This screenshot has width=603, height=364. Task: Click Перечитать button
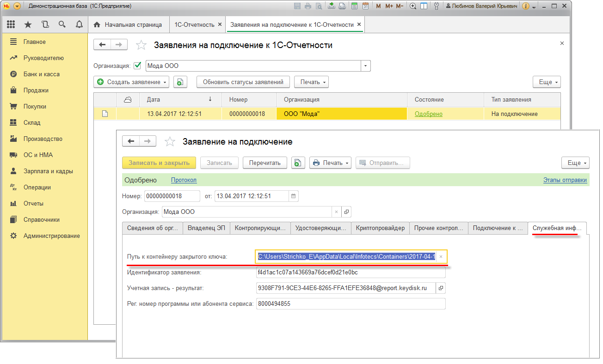tap(265, 163)
